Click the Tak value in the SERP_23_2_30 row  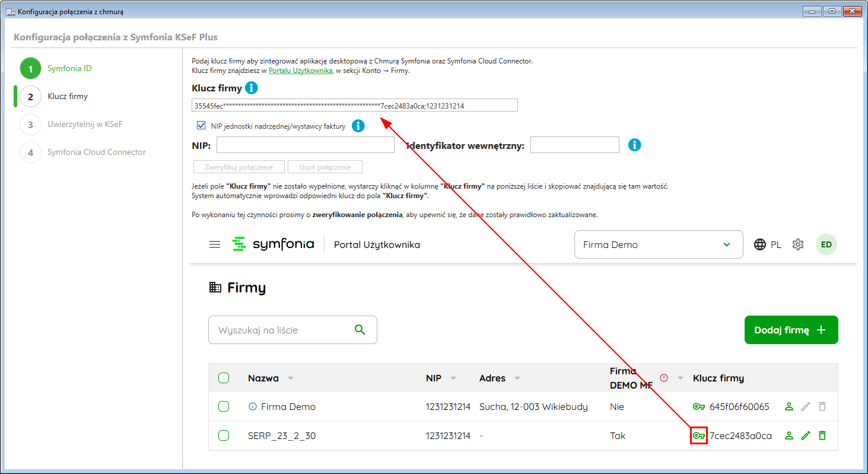click(x=618, y=436)
